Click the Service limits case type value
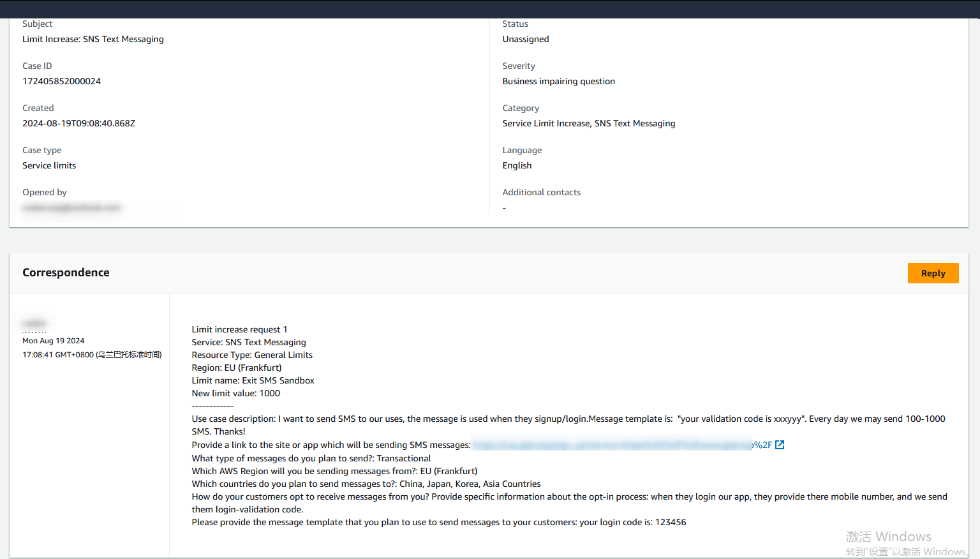Viewport: 980px width, 559px height. click(49, 165)
